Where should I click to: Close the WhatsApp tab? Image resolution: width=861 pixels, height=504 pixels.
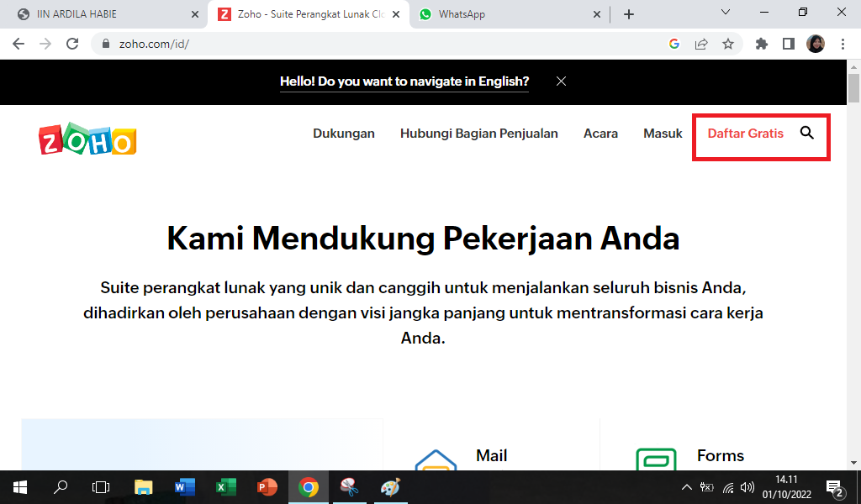[x=597, y=14]
